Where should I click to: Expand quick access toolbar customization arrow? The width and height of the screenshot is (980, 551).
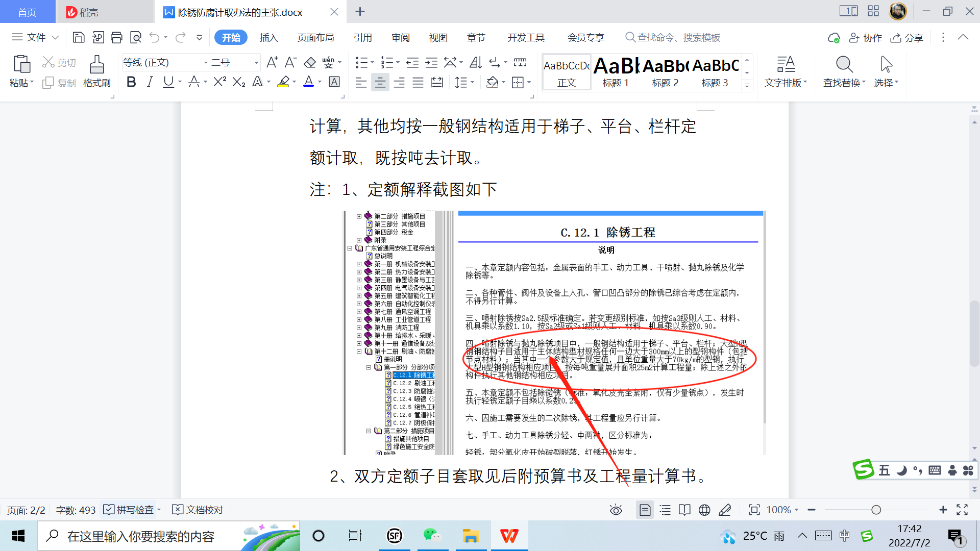(x=200, y=37)
